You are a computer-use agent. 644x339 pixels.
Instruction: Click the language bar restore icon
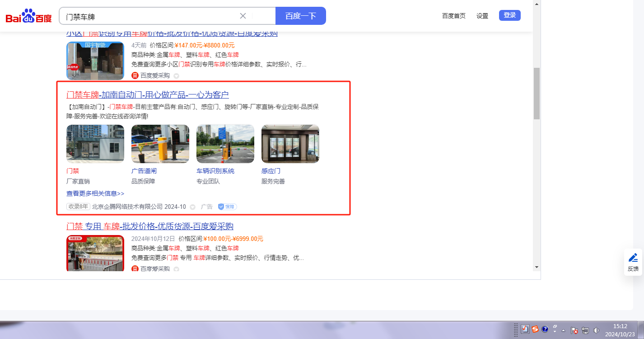pyautogui.click(x=555, y=326)
